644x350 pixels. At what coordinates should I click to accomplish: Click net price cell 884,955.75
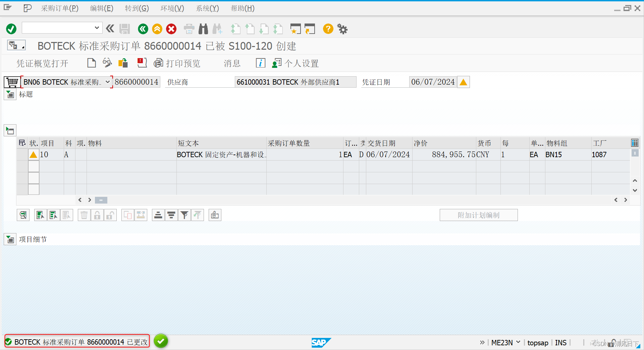[444, 155]
